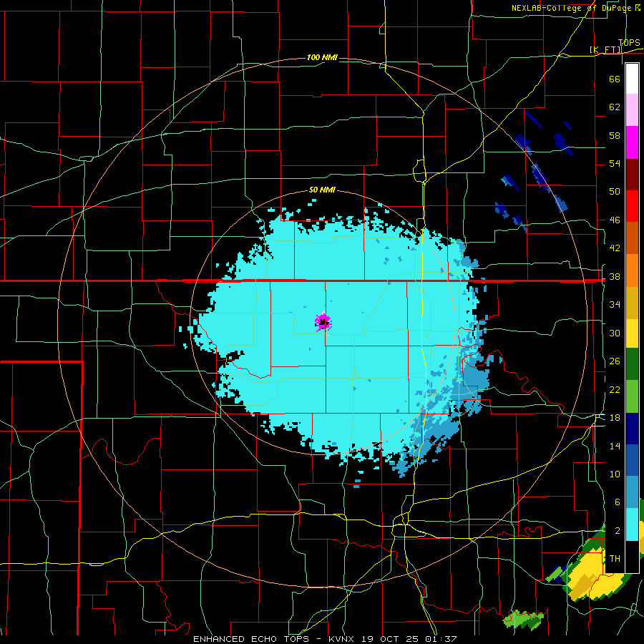The width and height of the screenshot is (644, 644).
Task: Click the 6 legend number
Action: [617, 502]
